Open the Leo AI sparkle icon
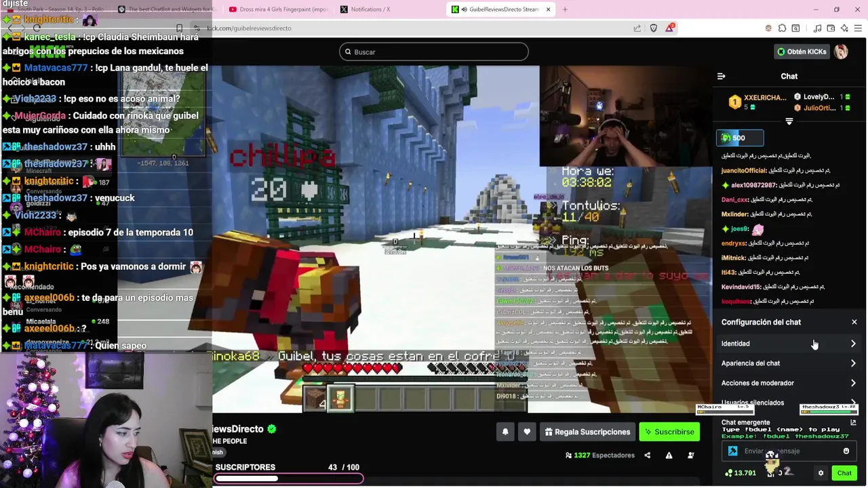This screenshot has width=868, height=488. pos(844,28)
